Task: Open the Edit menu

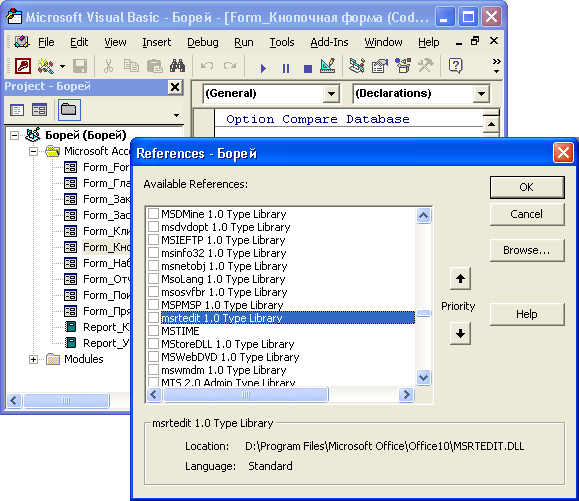Action: (x=79, y=42)
